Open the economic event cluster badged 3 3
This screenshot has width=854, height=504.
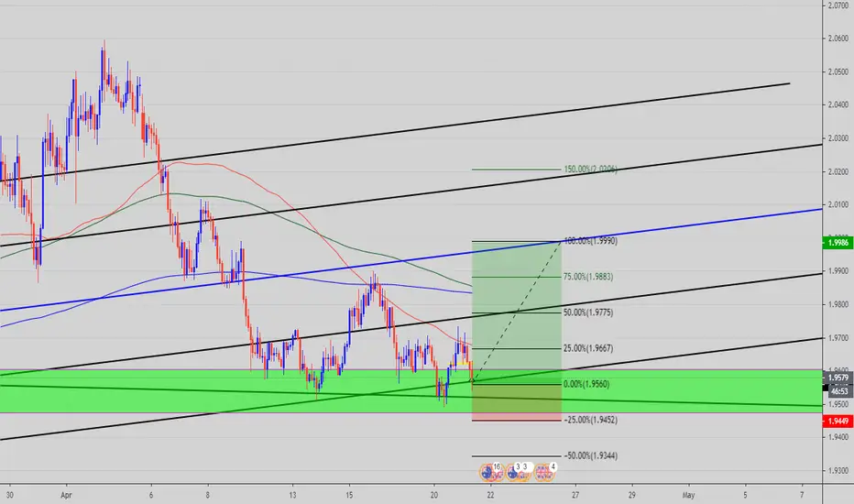pyautogui.click(x=518, y=473)
